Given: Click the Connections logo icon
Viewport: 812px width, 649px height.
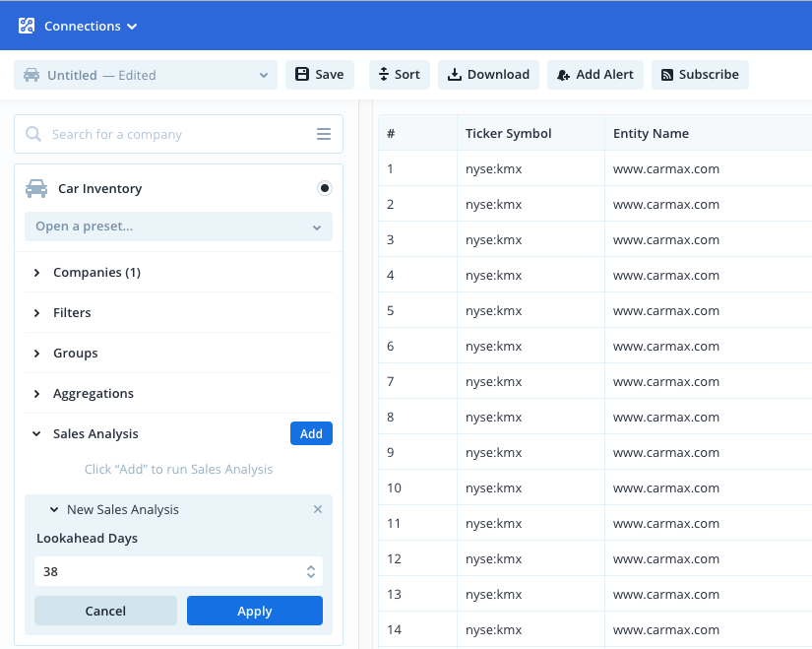Looking at the screenshot, I should coord(27,26).
